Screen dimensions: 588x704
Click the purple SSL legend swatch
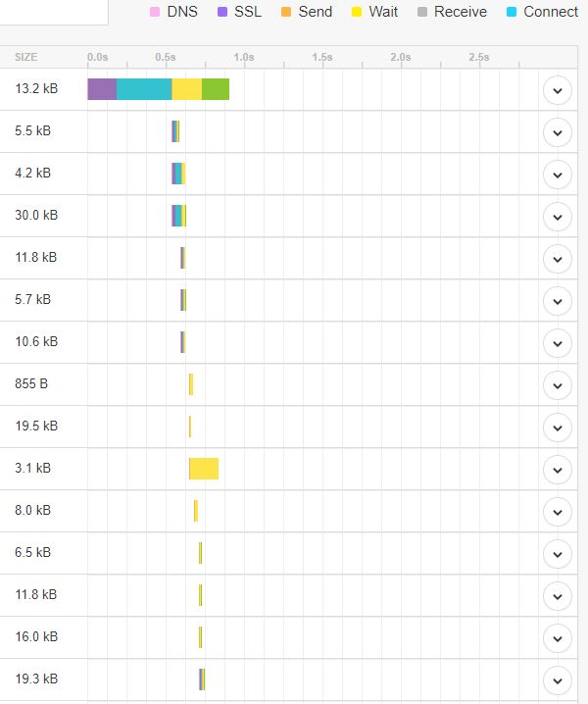coord(221,12)
